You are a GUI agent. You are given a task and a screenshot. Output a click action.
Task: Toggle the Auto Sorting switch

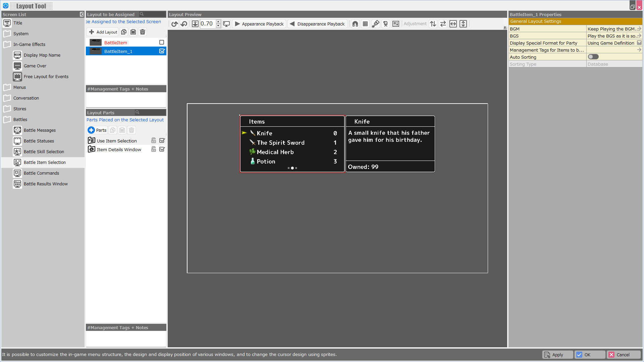coord(593,57)
